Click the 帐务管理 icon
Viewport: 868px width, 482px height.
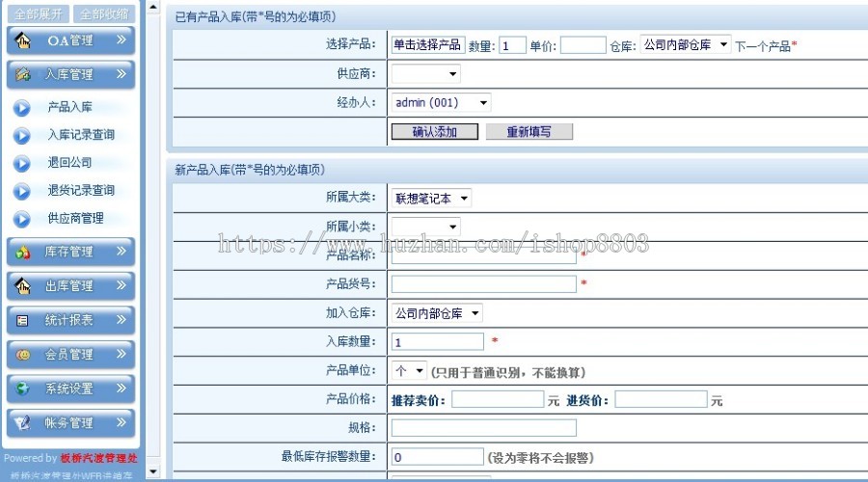(23, 423)
